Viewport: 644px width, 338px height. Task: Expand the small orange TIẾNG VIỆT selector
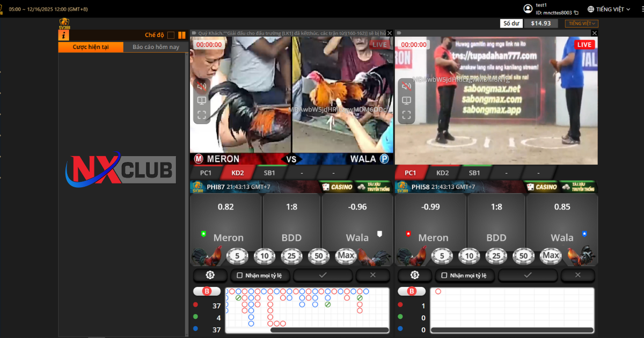[x=581, y=24]
